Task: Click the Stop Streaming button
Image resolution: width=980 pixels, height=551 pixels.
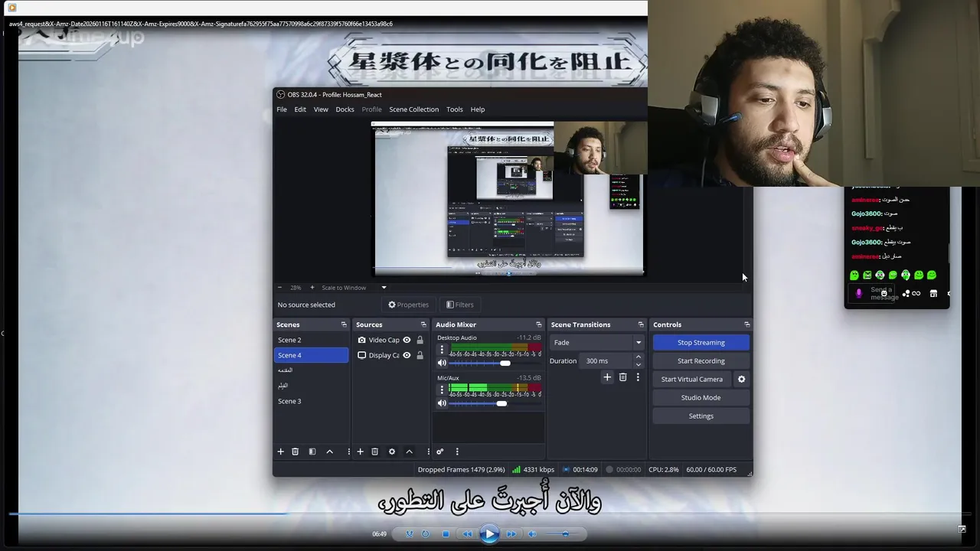Action: click(701, 342)
